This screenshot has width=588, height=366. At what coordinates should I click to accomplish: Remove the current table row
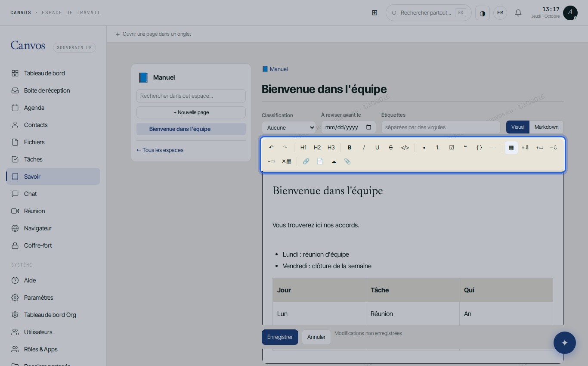click(x=554, y=148)
